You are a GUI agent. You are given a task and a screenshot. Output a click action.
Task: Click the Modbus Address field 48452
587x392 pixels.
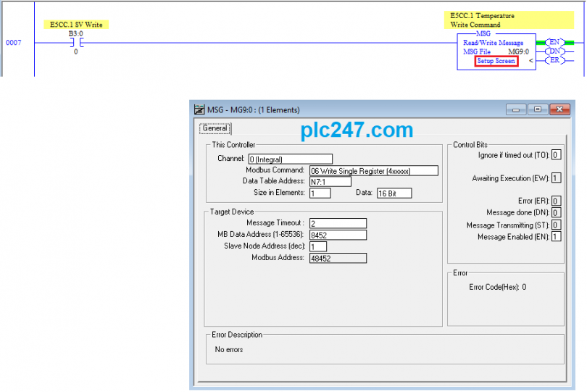338,259
